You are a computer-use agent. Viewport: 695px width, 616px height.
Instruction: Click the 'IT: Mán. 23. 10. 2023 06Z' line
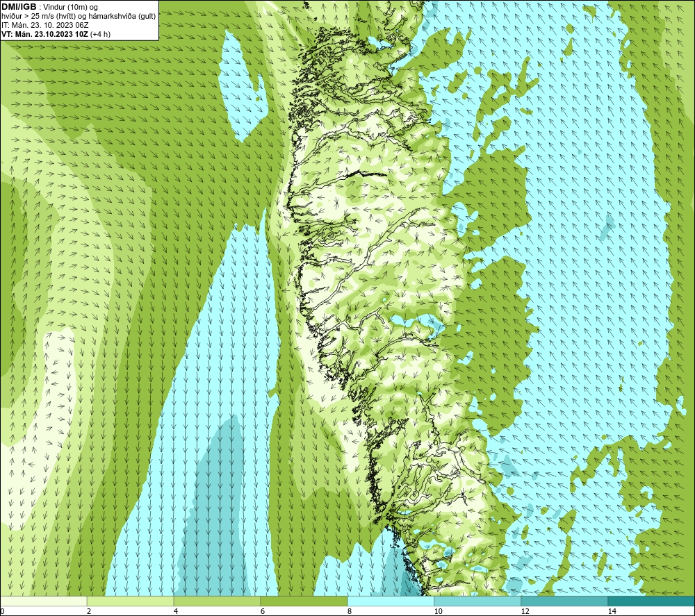pos(44,25)
